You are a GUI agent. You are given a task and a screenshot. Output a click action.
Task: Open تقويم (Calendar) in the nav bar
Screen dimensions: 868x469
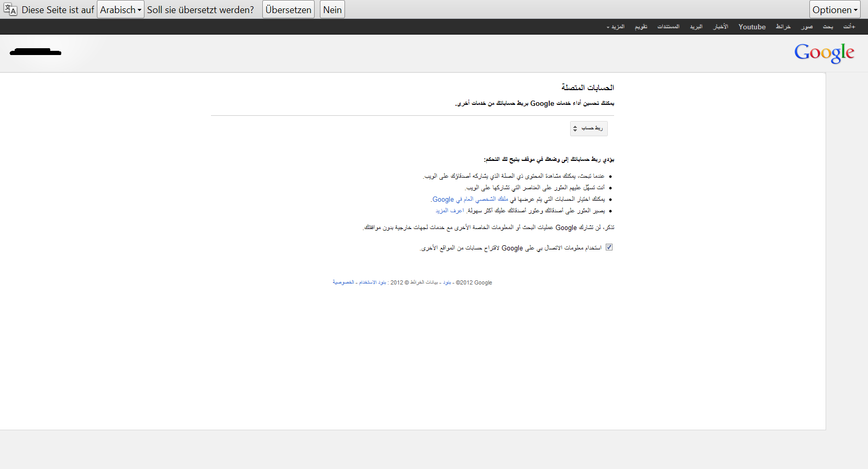pyautogui.click(x=641, y=27)
